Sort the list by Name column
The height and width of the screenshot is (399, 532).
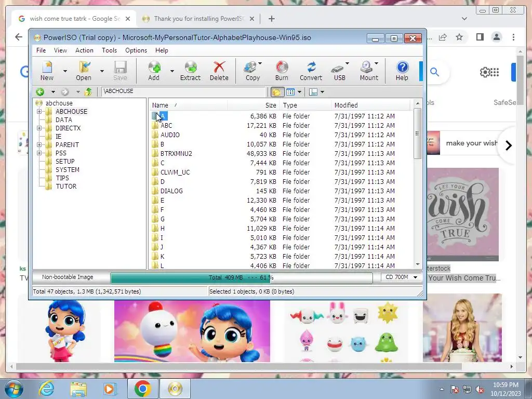(188, 105)
